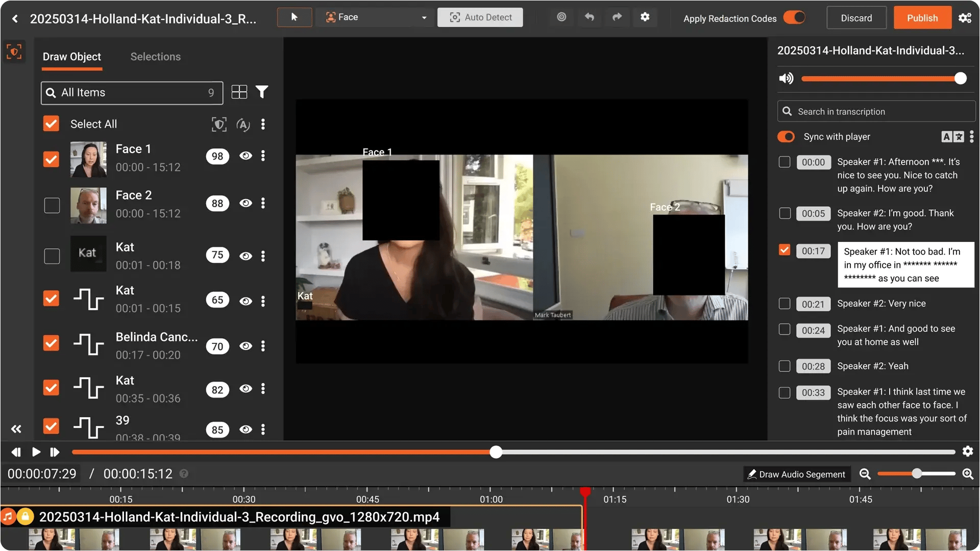This screenshot has height=551, width=980.
Task: Open Select All more options menu
Action: click(x=263, y=124)
